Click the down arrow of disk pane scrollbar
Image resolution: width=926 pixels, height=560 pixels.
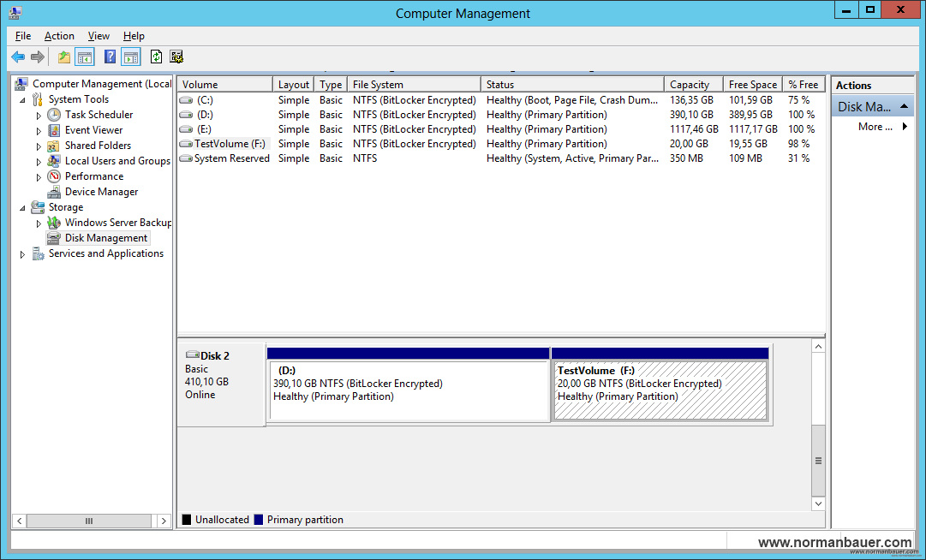(x=818, y=504)
